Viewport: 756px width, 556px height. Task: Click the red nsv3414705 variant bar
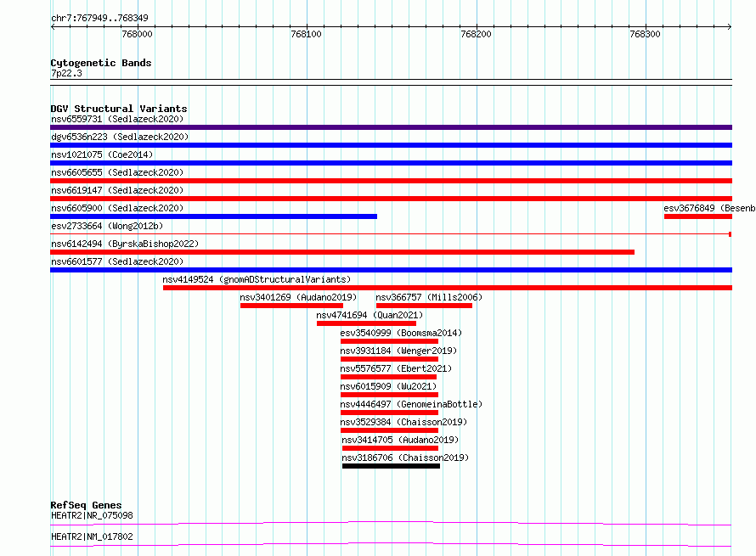(x=391, y=448)
